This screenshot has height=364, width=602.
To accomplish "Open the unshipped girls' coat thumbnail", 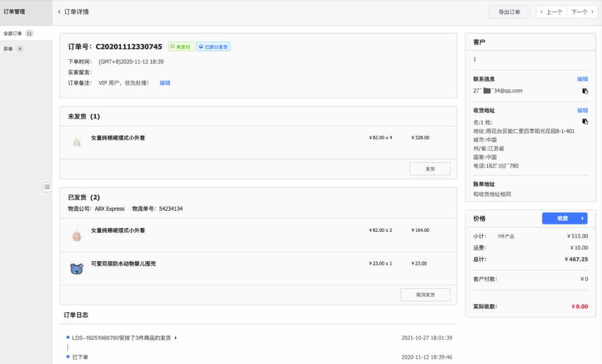I will 77,143.
